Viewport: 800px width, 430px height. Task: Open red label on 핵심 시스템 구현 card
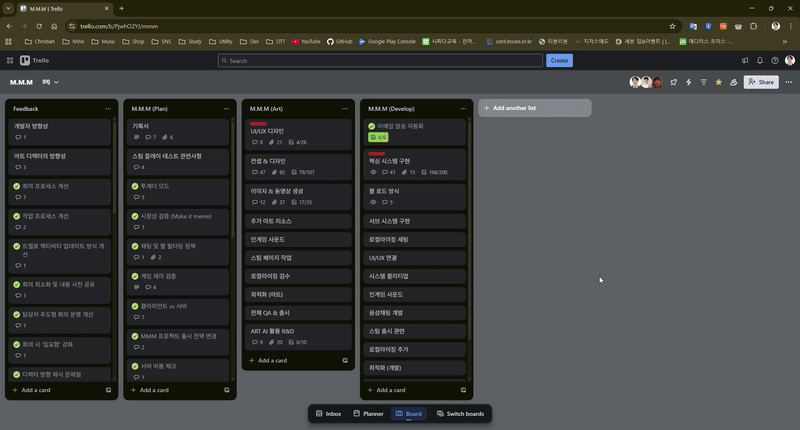(377, 154)
